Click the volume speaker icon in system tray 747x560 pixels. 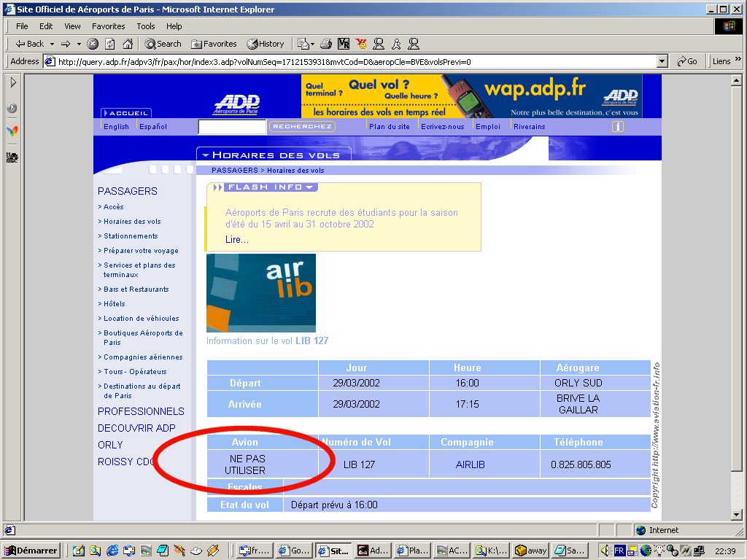[x=605, y=551]
